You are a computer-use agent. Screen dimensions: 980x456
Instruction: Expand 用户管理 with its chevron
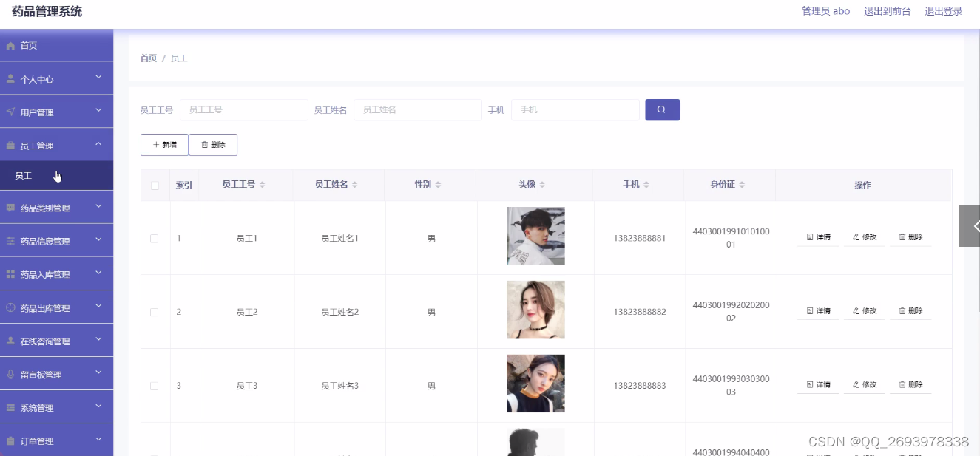tap(98, 110)
